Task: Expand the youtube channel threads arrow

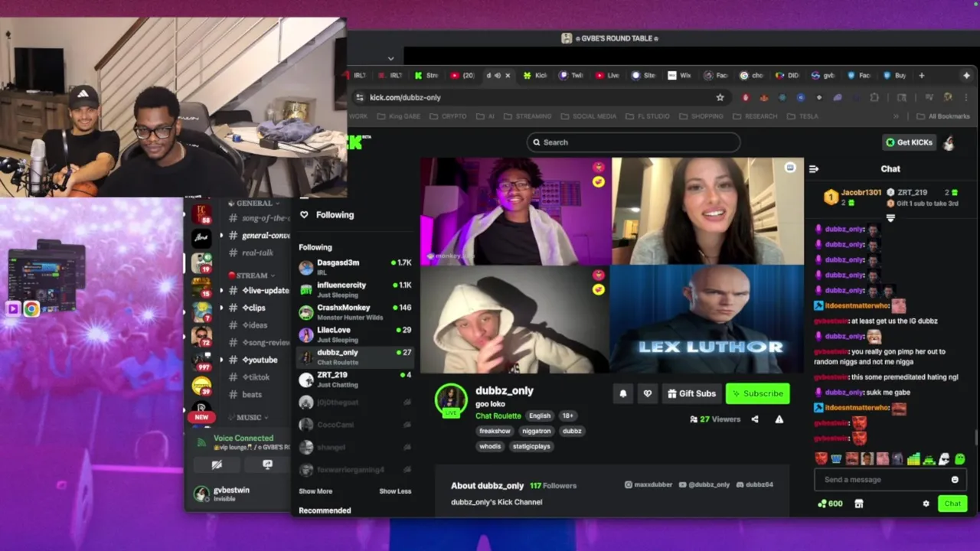Action: 221,360
